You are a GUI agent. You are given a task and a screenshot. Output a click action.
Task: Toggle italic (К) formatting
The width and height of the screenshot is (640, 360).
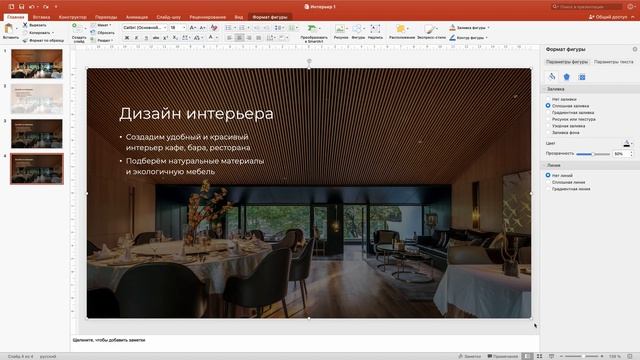pos(136,38)
